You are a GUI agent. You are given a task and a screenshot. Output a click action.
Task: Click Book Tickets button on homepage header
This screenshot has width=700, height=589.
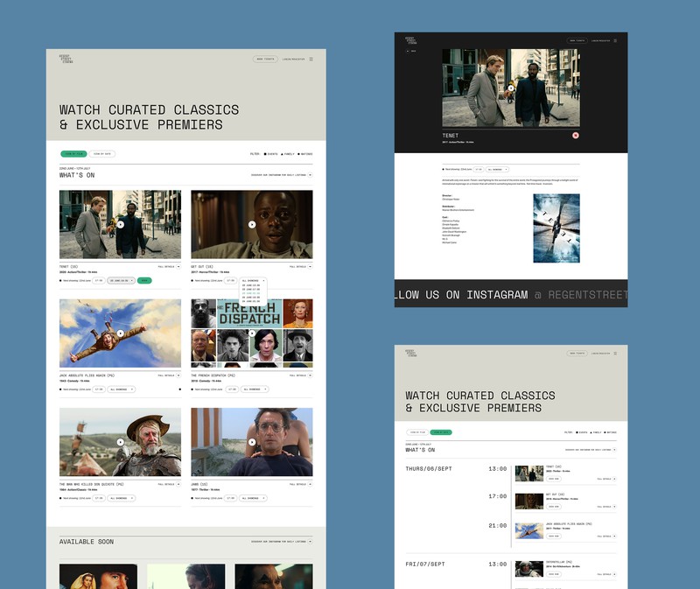[265, 60]
